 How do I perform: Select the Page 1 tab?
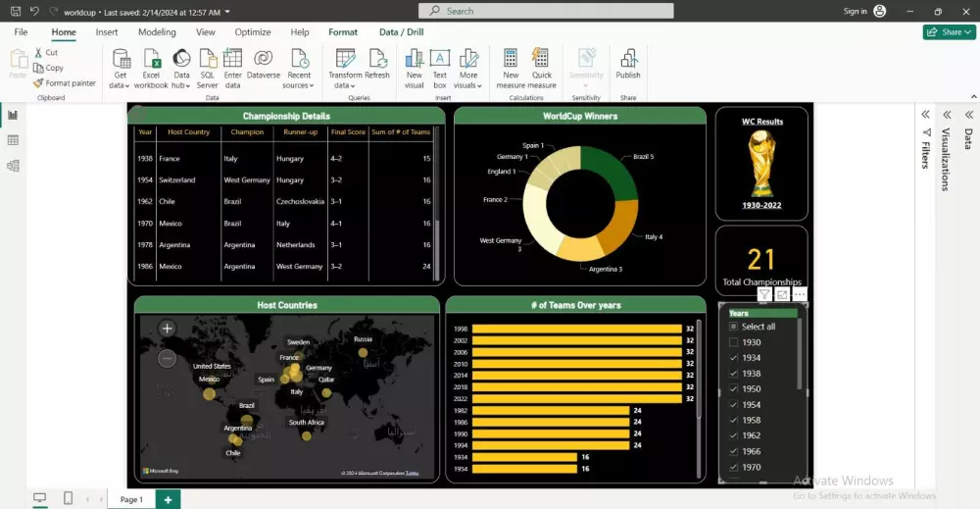tap(131, 499)
